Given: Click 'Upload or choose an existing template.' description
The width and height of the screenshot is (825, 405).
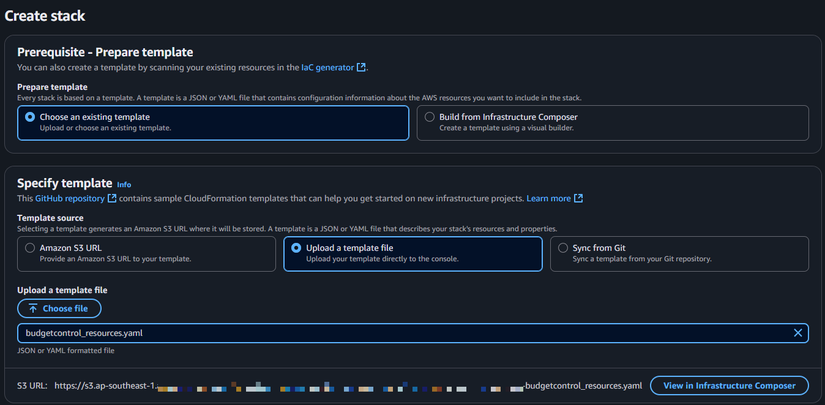Looking at the screenshot, I should coord(105,128).
